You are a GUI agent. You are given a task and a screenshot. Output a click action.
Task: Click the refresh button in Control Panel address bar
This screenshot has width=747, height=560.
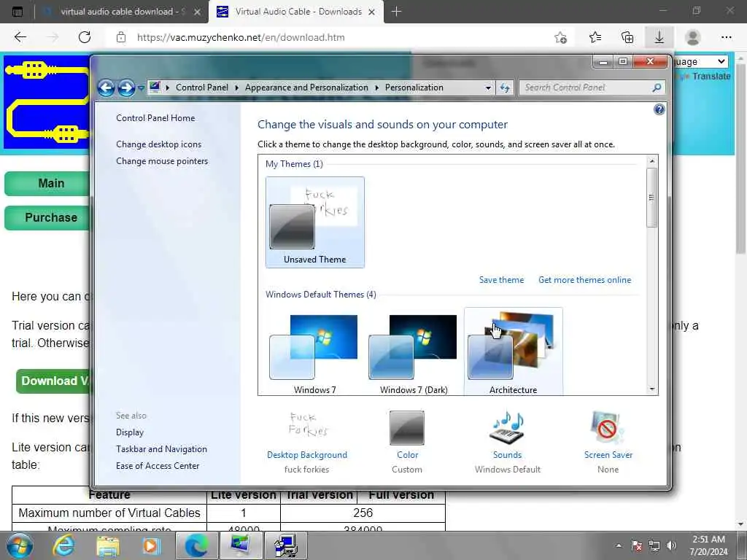[x=505, y=88]
